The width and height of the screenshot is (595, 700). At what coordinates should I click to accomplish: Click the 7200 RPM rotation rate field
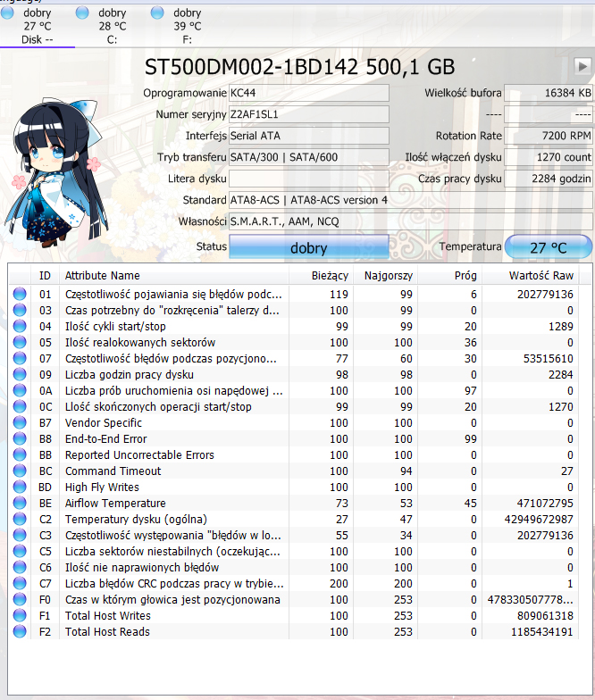[x=549, y=136]
